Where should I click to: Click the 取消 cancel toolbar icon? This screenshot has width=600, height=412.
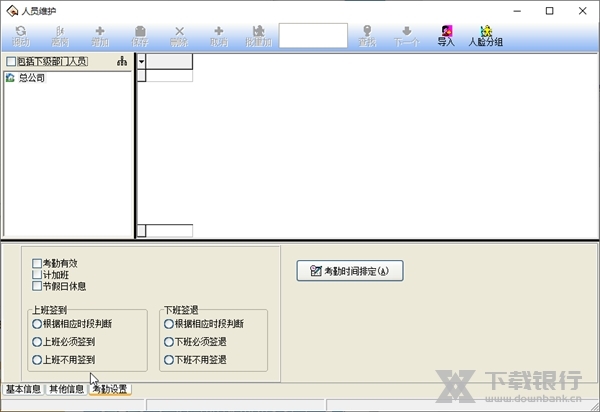[x=219, y=36]
